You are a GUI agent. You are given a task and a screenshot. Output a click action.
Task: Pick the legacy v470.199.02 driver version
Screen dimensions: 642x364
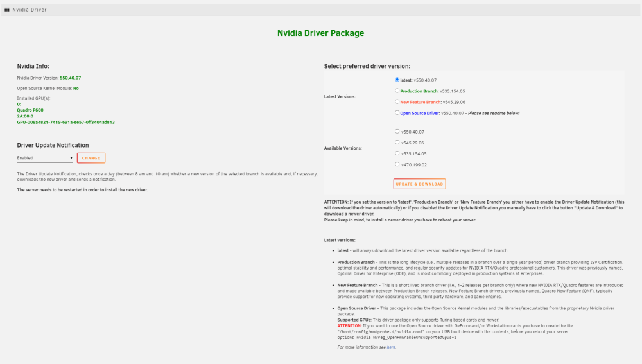point(397,164)
